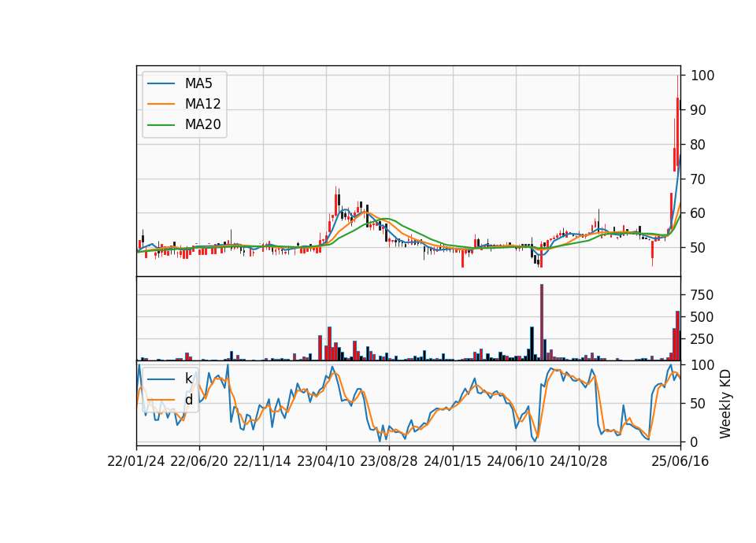Viewport: 756px width, 543px height.
Task: Click the 22/06/20 date tick label
Action: tap(199, 462)
